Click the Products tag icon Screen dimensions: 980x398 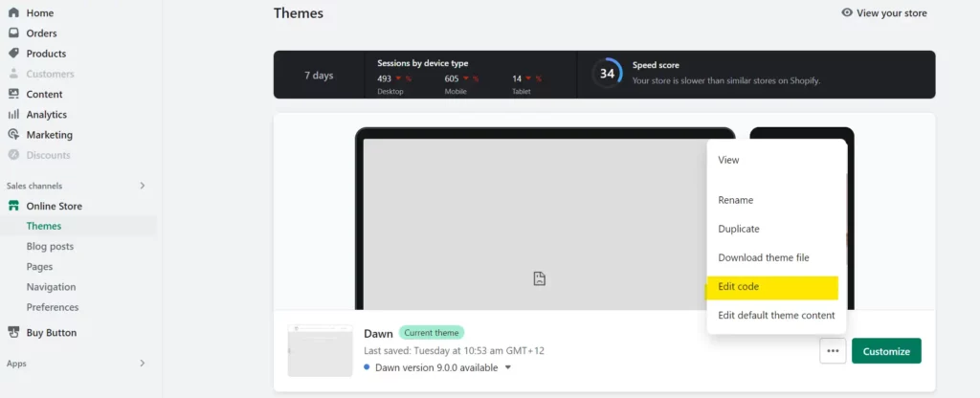point(13,54)
